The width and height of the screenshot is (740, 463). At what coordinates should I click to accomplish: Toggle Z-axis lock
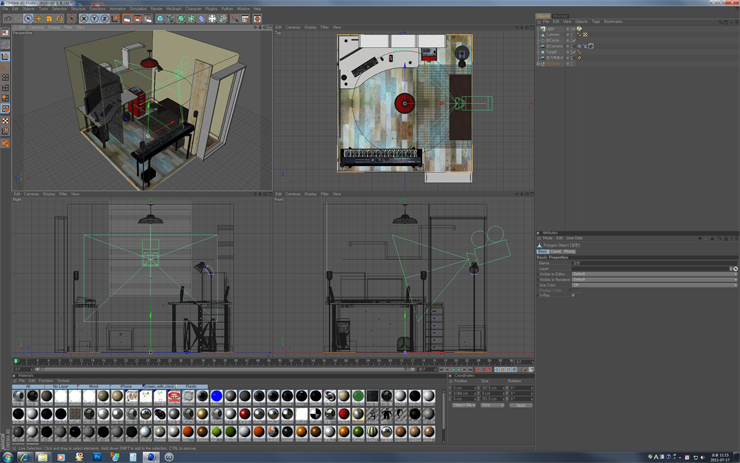point(105,19)
